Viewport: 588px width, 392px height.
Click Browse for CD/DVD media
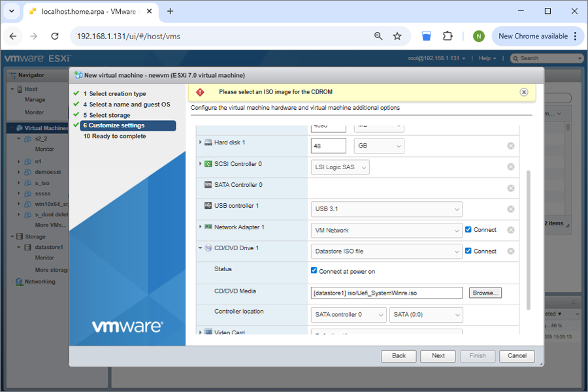tap(485, 293)
